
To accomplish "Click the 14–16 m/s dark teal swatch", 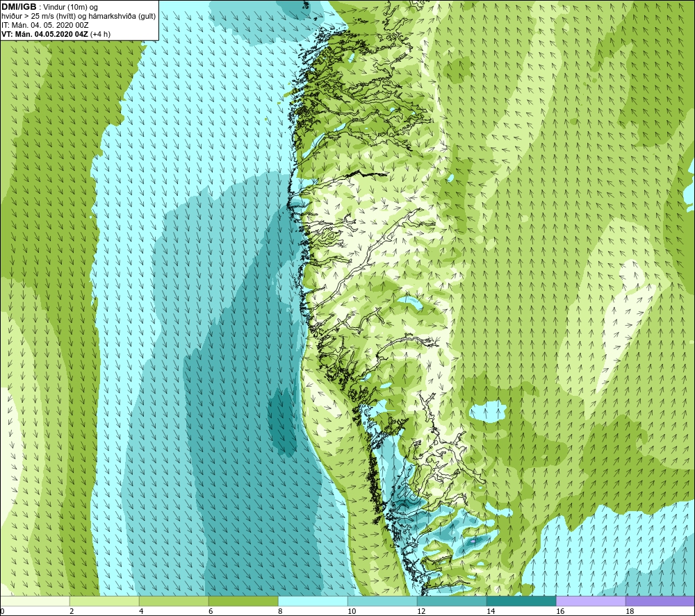I will click(x=521, y=601).
